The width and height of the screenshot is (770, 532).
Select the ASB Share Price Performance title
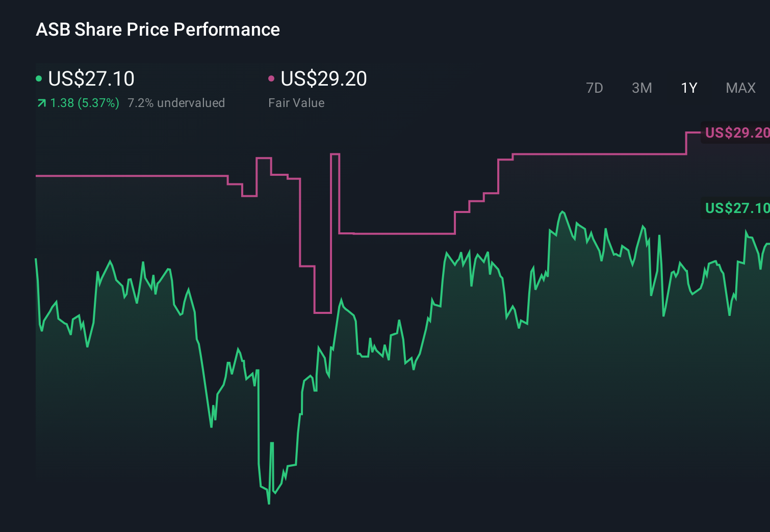click(158, 30)
